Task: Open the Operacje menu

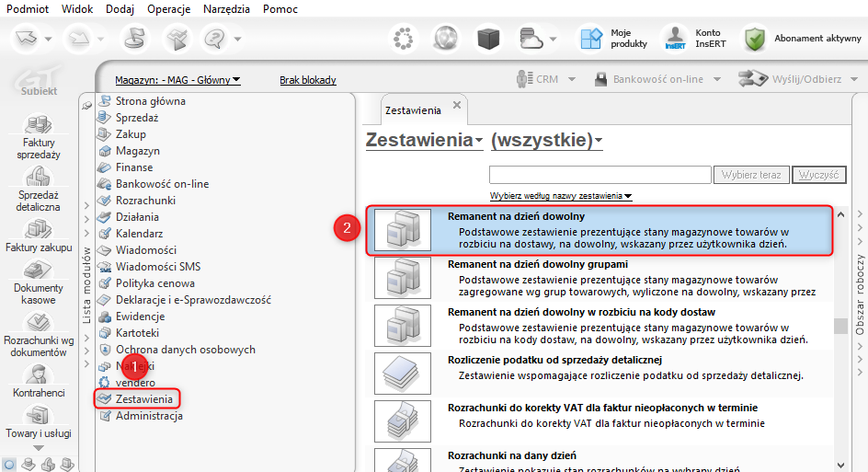Action: coord(169,9)
